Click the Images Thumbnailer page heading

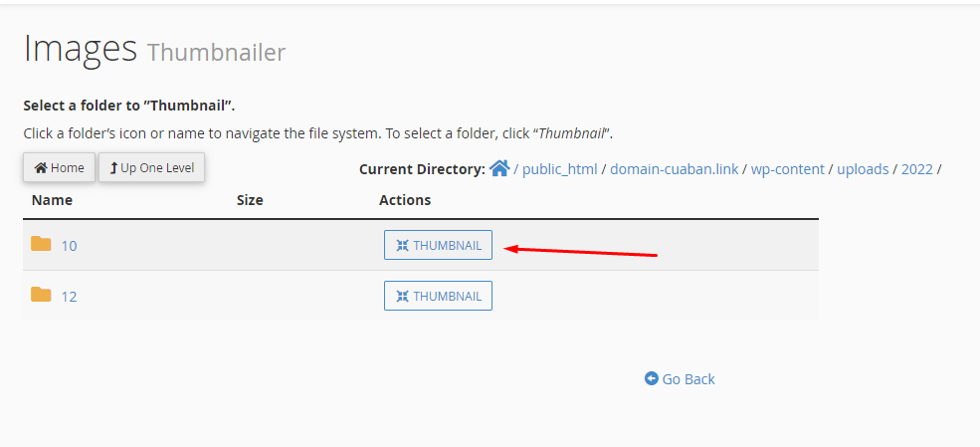tap(154, 50)
